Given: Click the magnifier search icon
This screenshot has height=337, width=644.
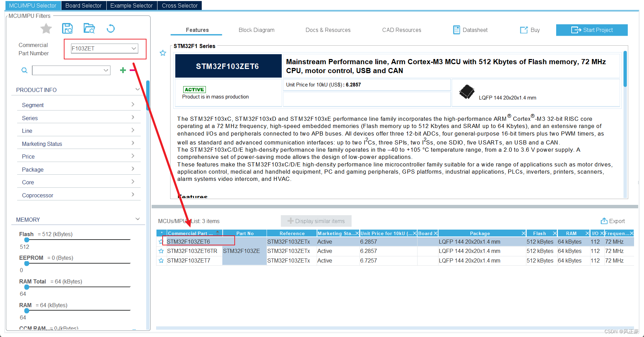Looking at the screenshot, I should click(24, 70).
